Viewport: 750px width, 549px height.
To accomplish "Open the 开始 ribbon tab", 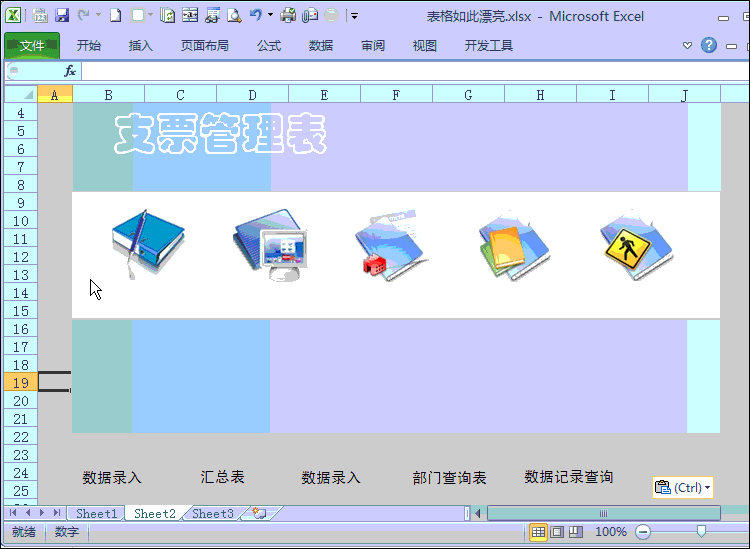I will pos(88,45).
